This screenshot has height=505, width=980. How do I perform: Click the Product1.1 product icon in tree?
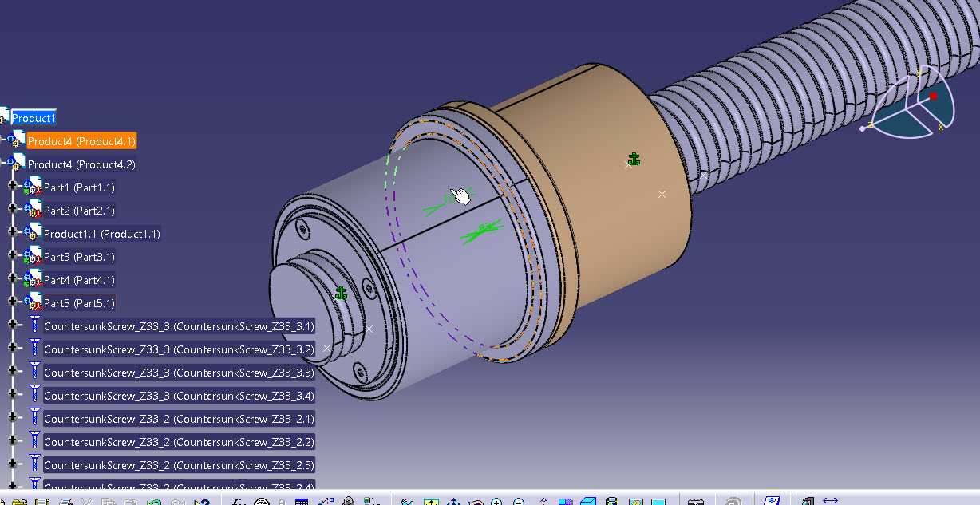tap(33, 233)
